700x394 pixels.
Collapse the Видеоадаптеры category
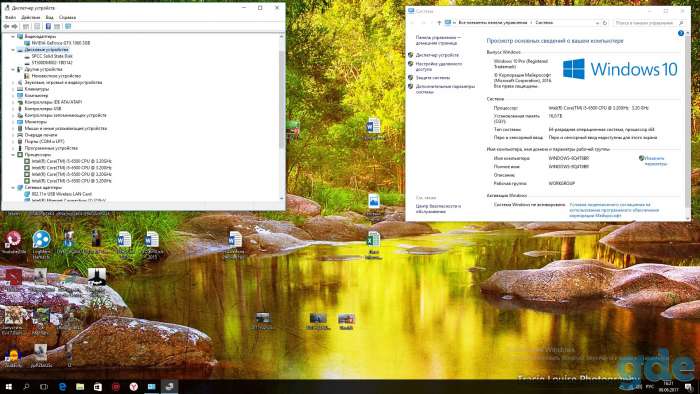(x=13, y=36)
